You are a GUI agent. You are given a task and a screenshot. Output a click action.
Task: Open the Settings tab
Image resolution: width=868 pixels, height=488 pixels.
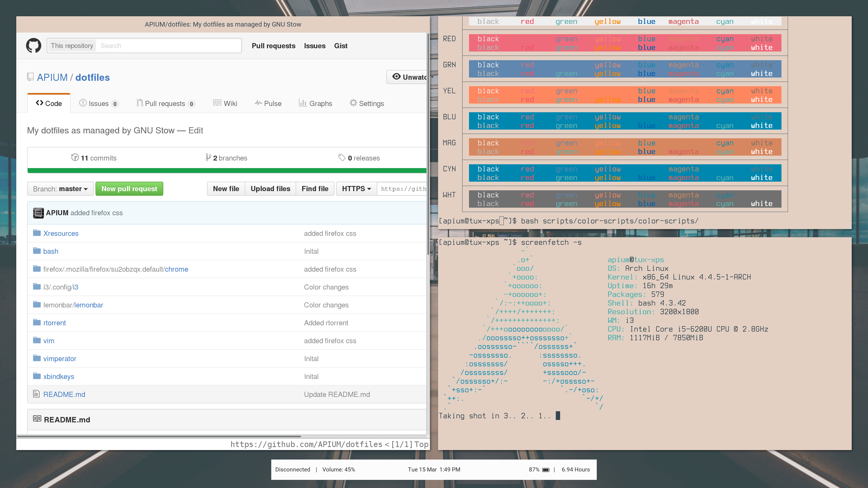(x=367, y=103)
